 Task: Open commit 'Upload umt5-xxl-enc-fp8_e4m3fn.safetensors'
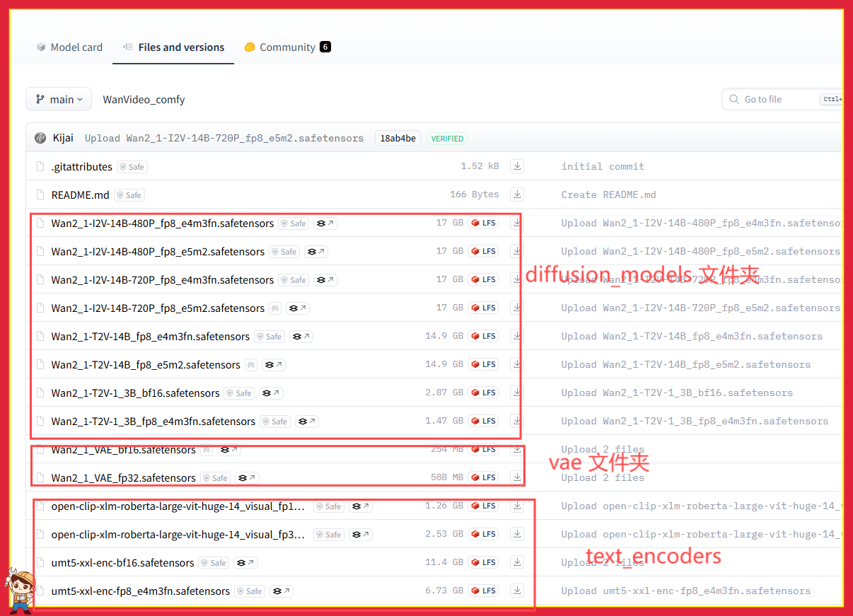pyautogui.click(x=685, y=591)
